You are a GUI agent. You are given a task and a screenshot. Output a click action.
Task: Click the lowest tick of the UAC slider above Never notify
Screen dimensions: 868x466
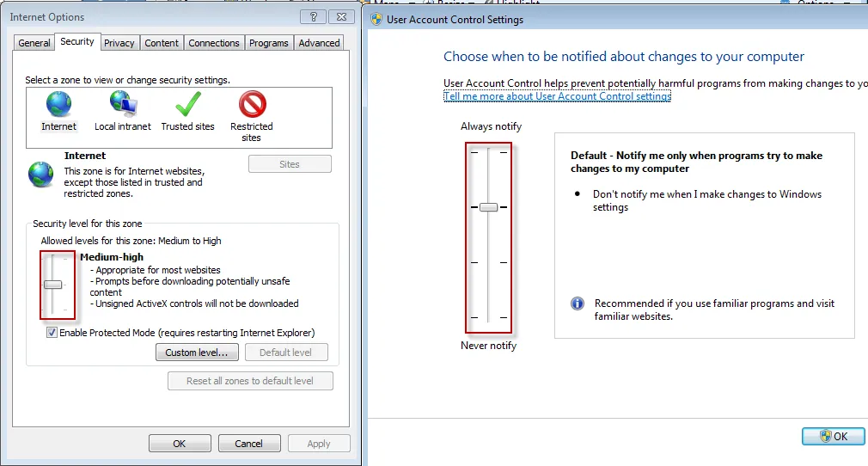[x=489, y=317]
